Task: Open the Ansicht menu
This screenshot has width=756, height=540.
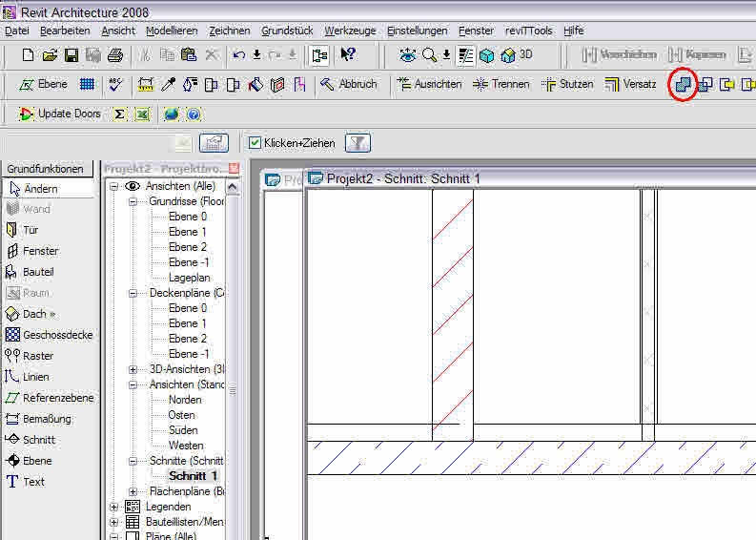Action: [118, 31]
